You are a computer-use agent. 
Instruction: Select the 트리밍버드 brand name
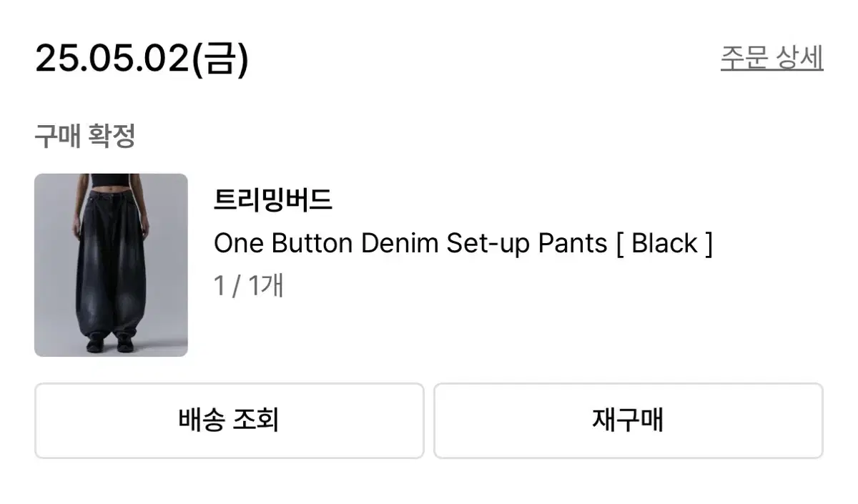[x=273, y=201]
